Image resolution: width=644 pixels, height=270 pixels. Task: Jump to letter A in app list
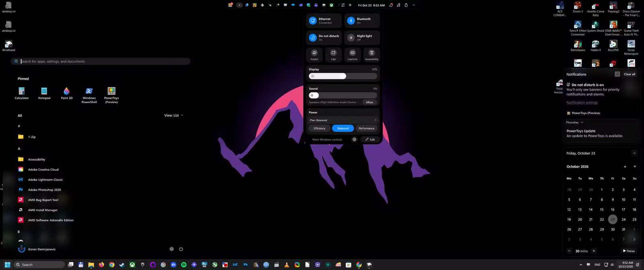click(x=19, y=149)
